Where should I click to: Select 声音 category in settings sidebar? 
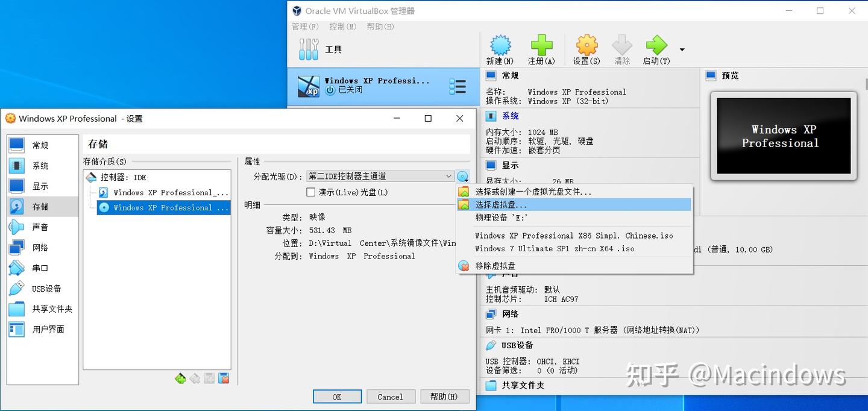point(43,227)
